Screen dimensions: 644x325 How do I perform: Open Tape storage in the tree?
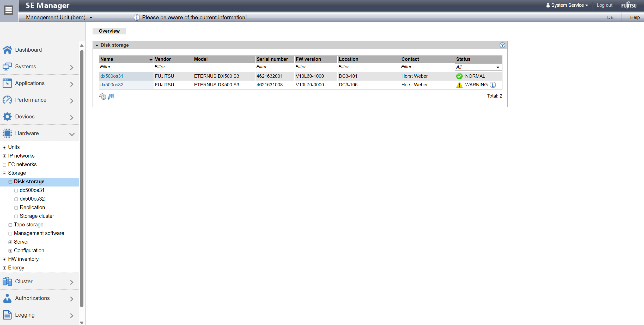coord(29,225)
